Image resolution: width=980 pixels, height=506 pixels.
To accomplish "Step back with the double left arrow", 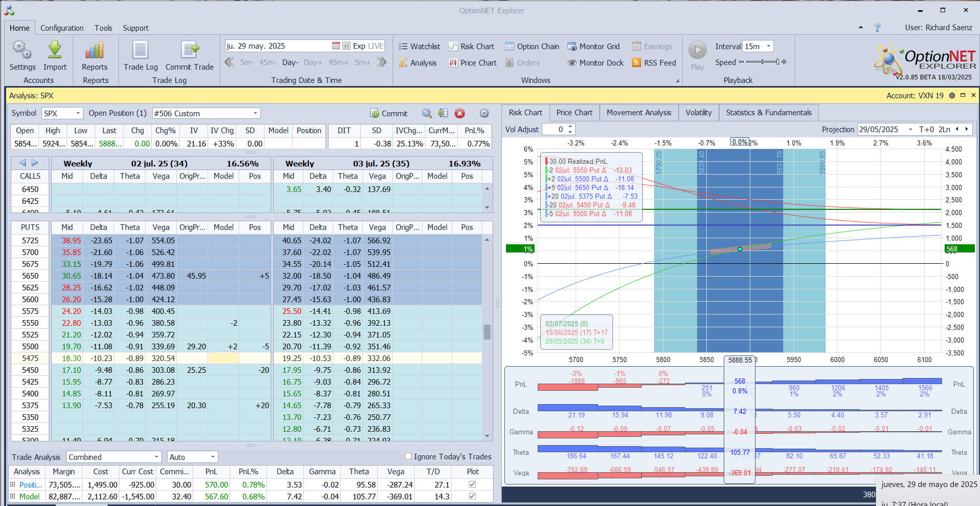I will [230, 62].
